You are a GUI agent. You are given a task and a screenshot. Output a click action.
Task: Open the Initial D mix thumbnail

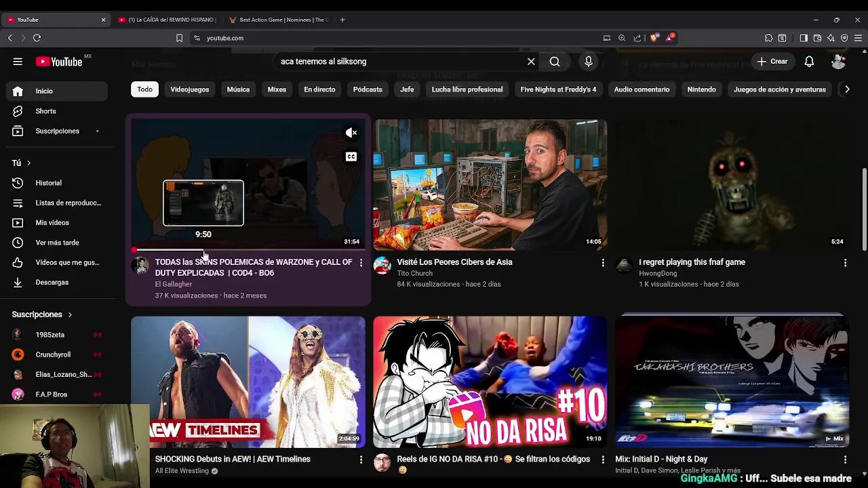pyautogui.click(x=732, y=382)
